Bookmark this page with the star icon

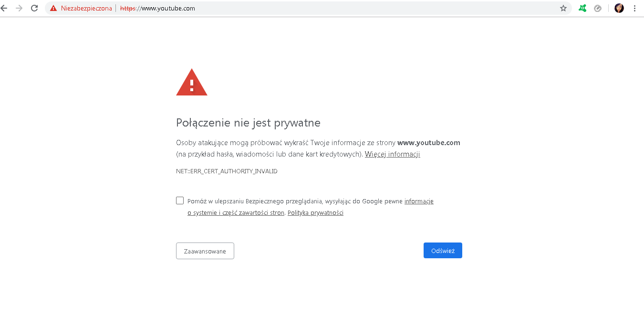tap(563, 8)
